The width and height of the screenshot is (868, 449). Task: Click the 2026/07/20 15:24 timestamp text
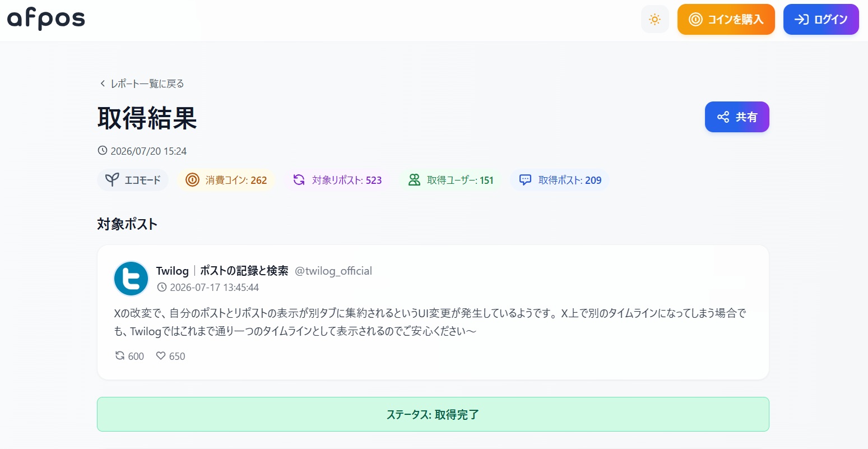pos(148,151)
